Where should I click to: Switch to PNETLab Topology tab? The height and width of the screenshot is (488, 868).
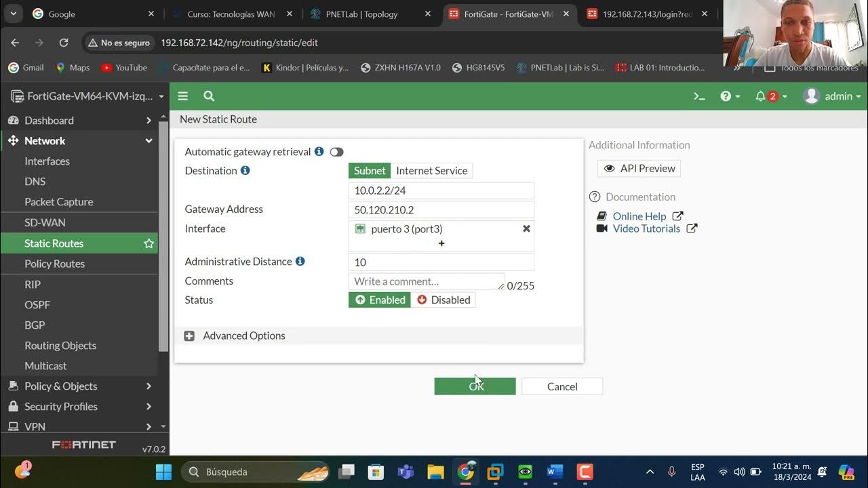[x=371, y=14]
